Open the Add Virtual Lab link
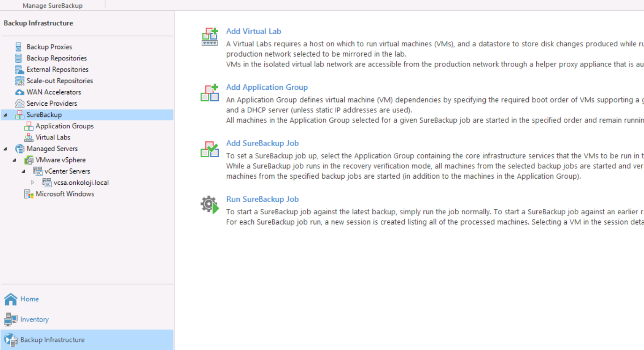This screenshot has height=350, width=644. (x=253, y=31)
